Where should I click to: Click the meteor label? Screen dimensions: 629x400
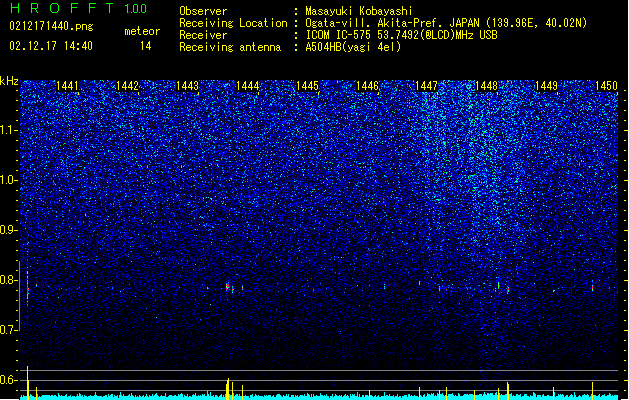pos(142,31)
